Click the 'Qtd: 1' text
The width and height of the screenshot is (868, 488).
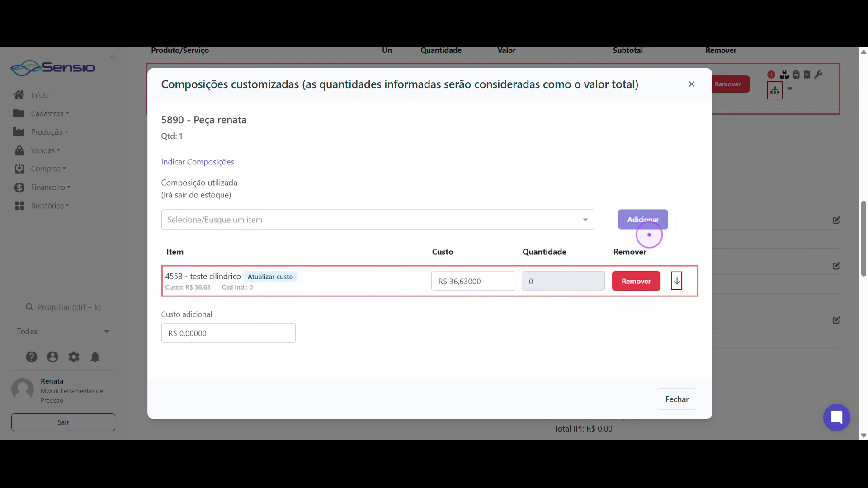[x=172, y=136]
